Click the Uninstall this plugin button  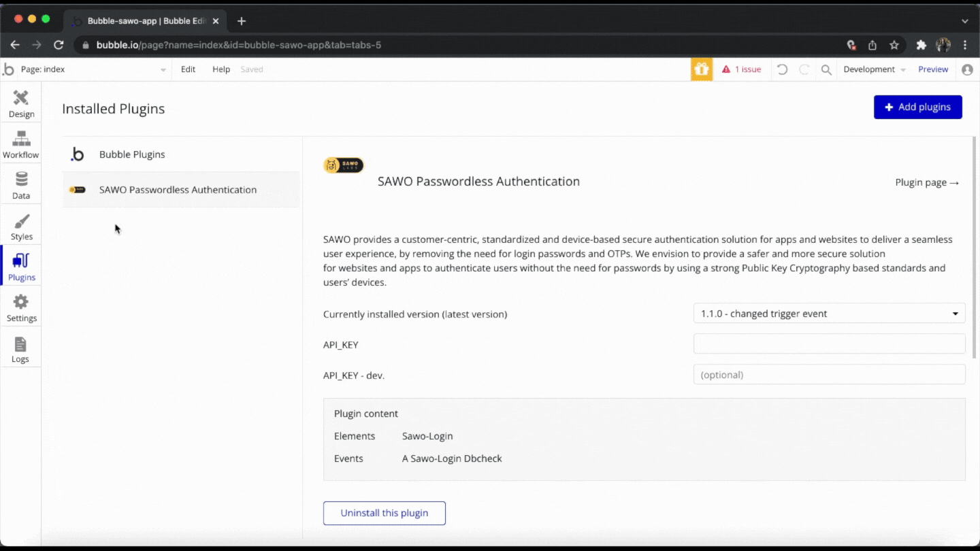(385, 513)
